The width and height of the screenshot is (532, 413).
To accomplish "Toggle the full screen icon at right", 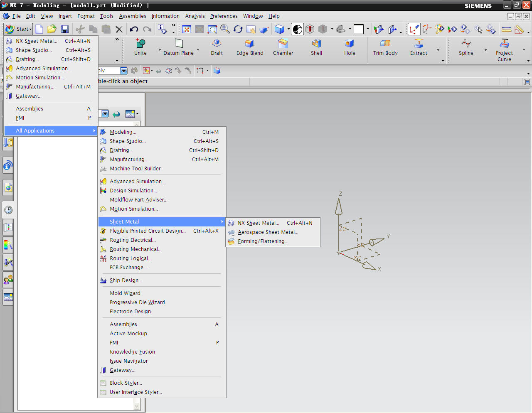I will 527,82.
